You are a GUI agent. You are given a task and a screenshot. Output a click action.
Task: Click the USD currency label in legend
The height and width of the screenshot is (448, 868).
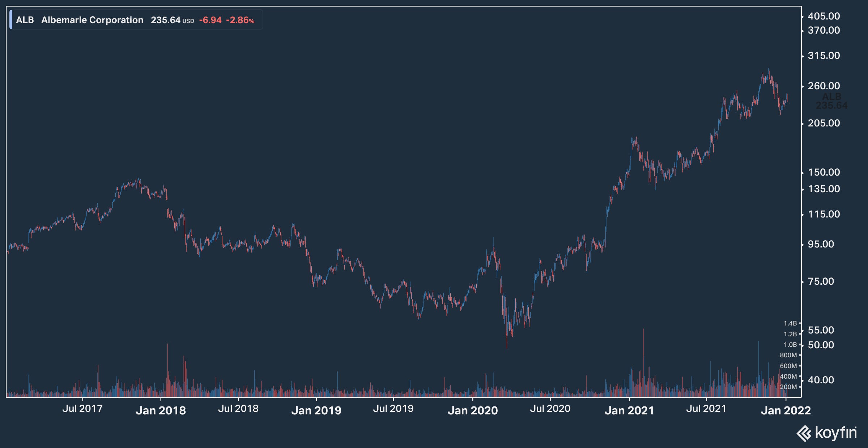188,21
